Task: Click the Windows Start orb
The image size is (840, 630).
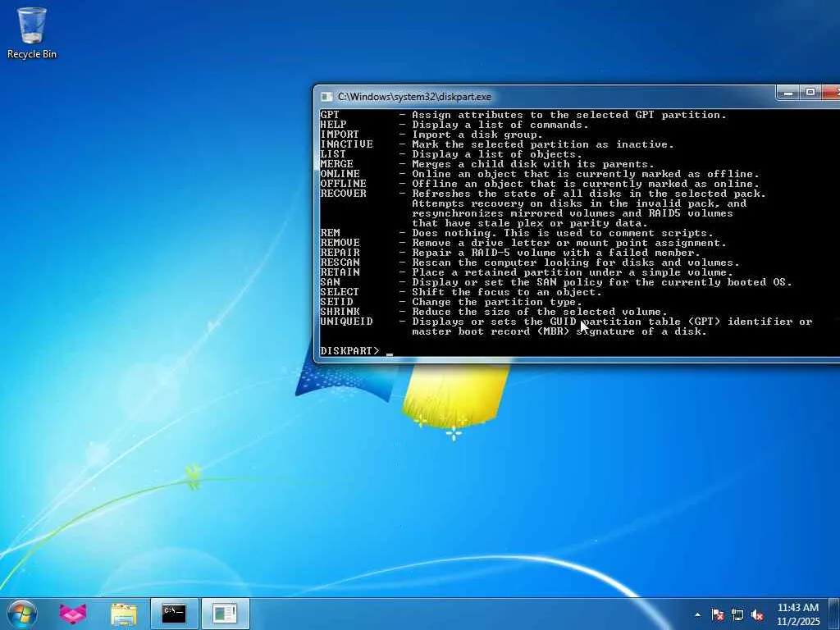Action: click(x=22, y=614)
